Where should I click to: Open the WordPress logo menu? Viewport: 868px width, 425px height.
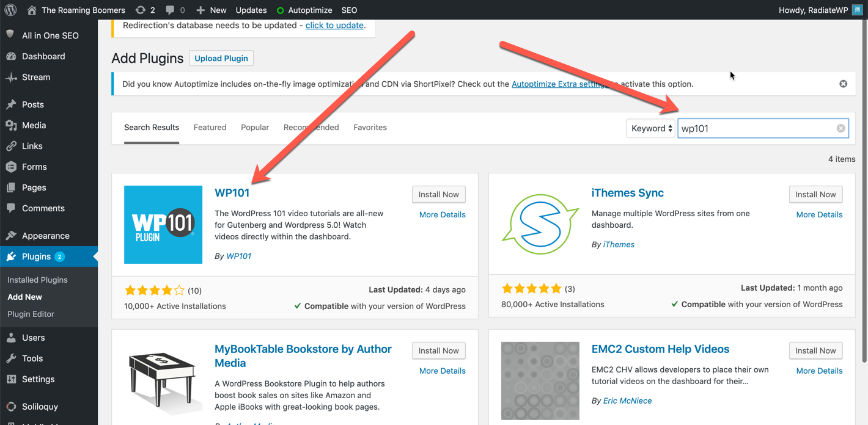[10, 10]
